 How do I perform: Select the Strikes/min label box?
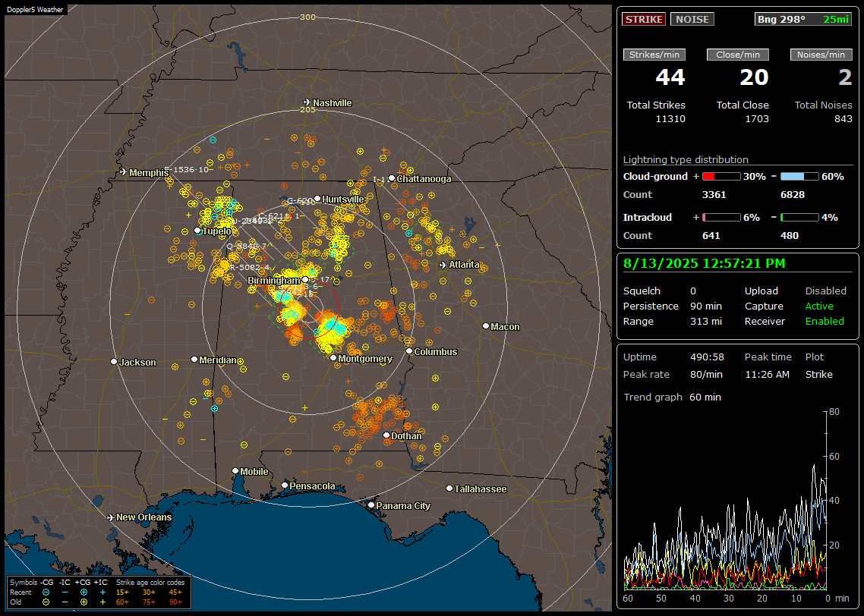pos(654,55)
